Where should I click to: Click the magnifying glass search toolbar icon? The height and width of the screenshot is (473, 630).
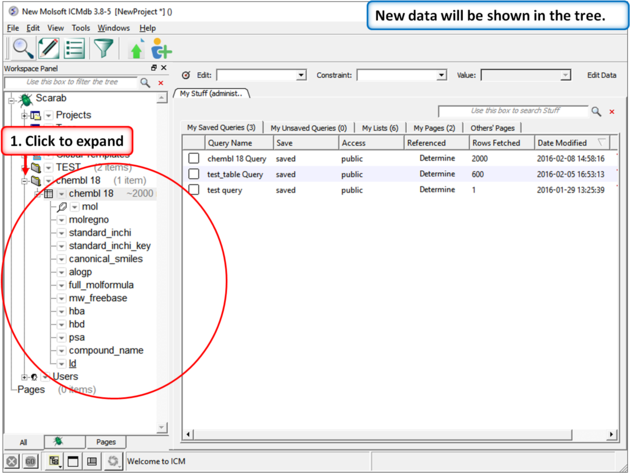point(21,48)
